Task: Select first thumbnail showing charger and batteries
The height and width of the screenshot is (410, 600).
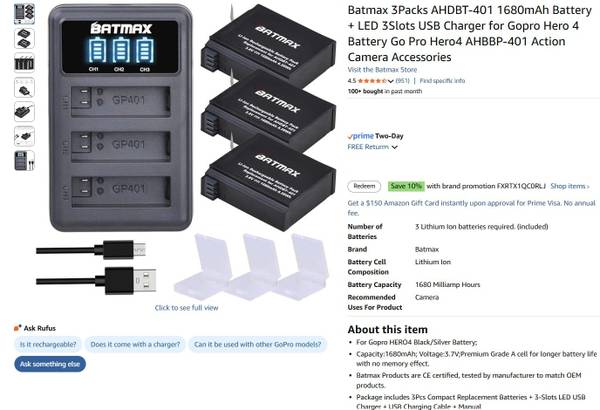Action: (x=24, y=14)
